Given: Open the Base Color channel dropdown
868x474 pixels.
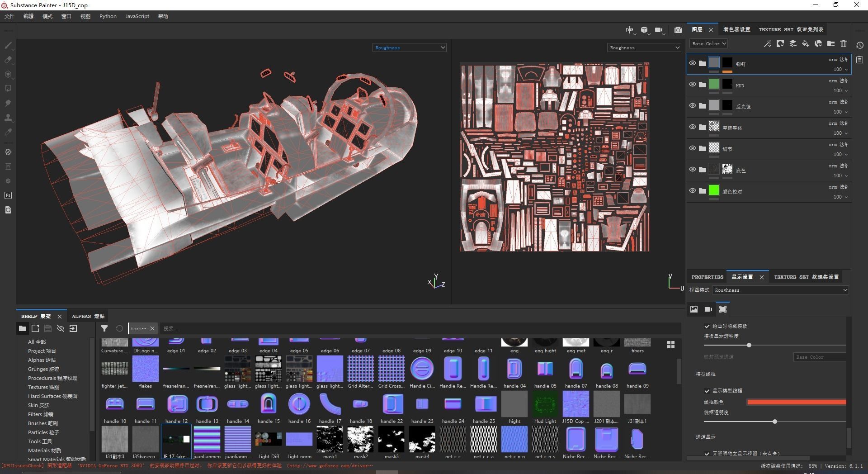Looking at the screenshot, I should coord(708,43).
